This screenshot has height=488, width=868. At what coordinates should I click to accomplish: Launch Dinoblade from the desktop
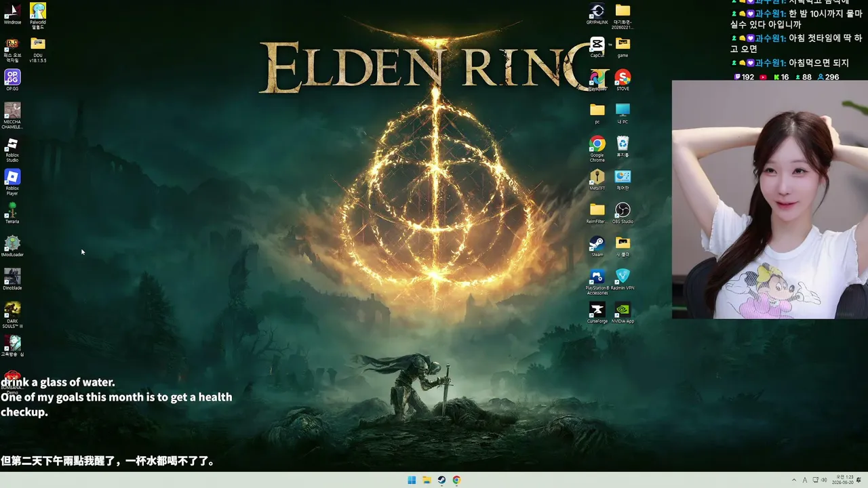click(x=12, y=279)
